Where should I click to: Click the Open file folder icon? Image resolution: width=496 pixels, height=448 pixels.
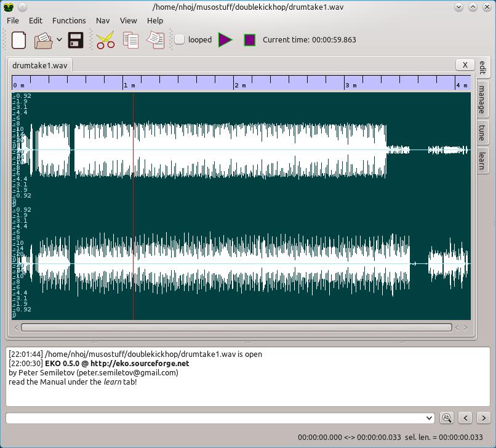tap(43, 40)
